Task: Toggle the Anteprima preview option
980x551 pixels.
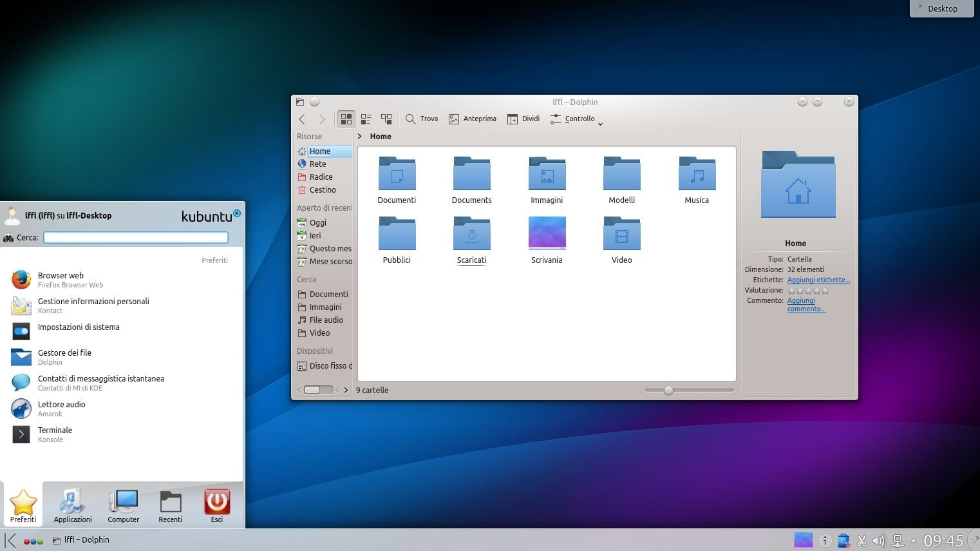Action: 473,119
